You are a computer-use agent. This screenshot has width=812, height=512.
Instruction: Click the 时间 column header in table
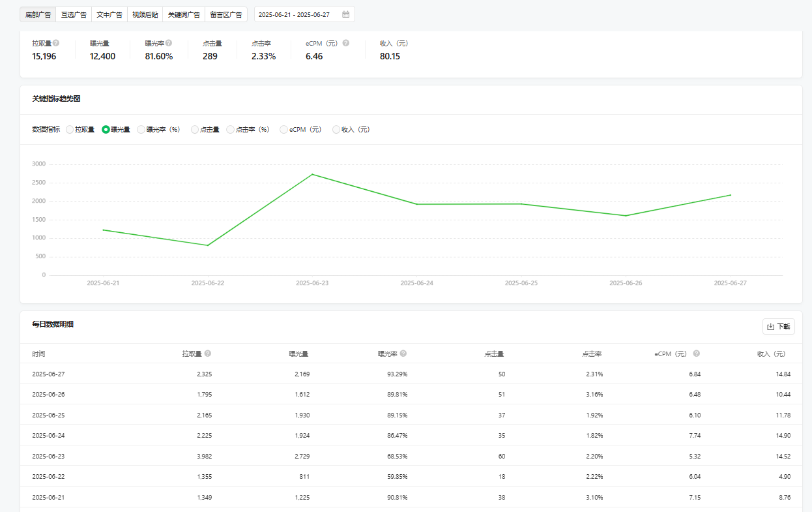click(x=38, y=354)
